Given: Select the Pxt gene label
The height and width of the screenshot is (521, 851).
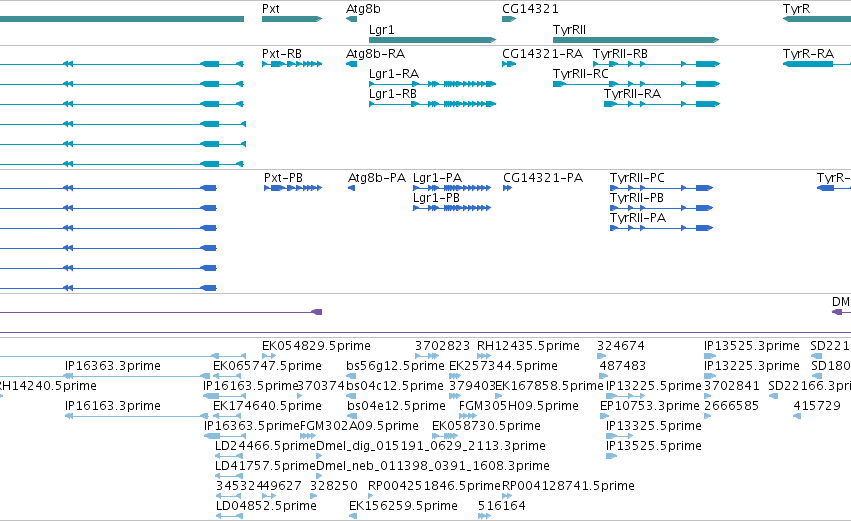Looking at the screenshot, I should [271, 9].
